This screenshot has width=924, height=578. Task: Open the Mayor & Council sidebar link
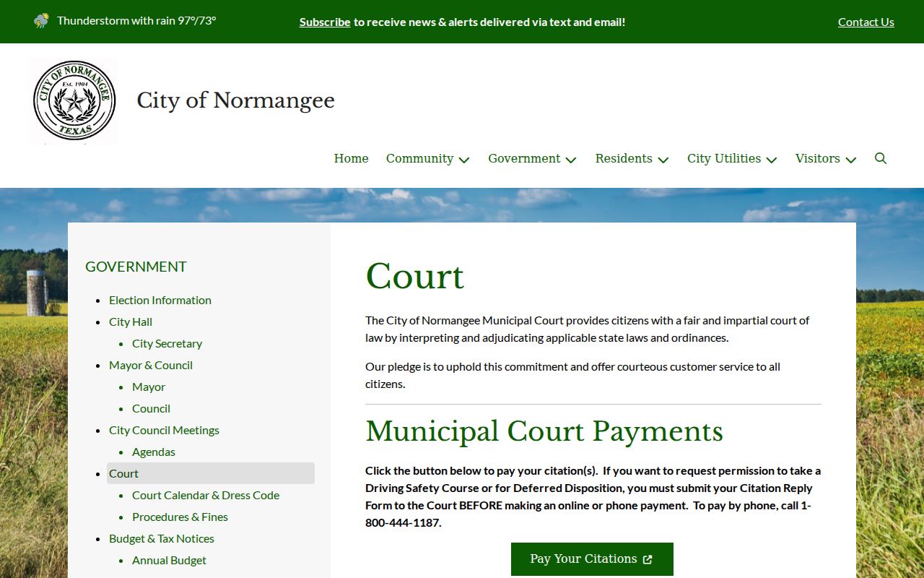tap(151, 365)
